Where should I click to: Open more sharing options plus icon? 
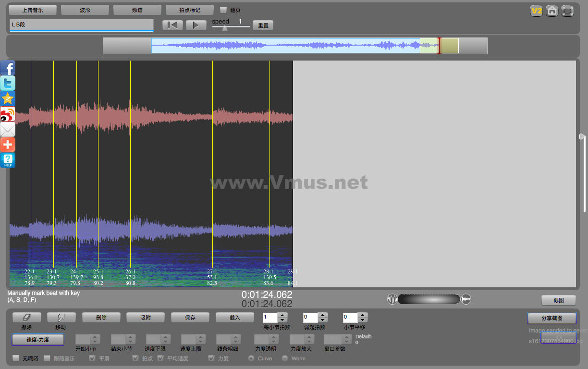pyautogui.click(x=8, y=145)
